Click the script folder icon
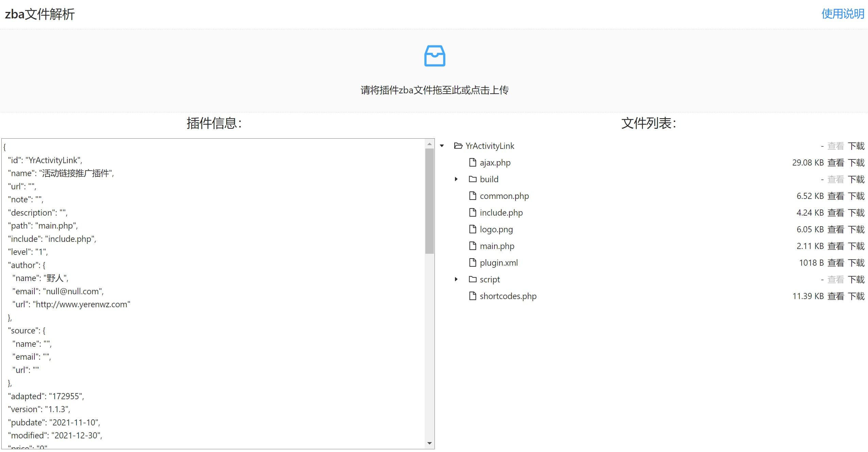The height and width of the screenshot is (452, 868). pos(472,279)
